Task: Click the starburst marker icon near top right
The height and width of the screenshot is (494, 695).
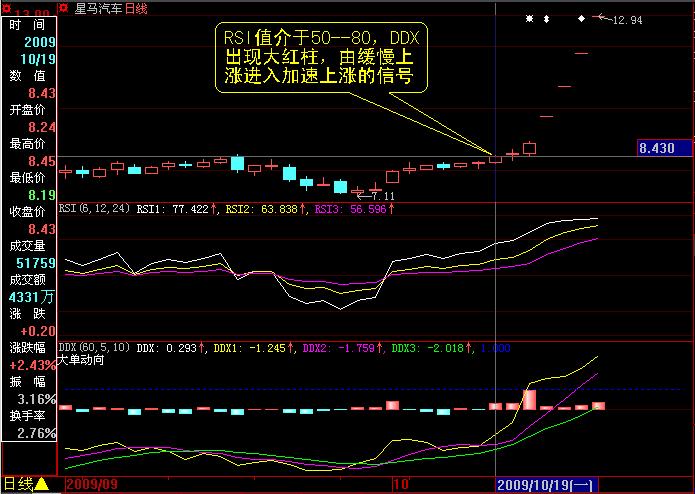Action: (529, 19)
